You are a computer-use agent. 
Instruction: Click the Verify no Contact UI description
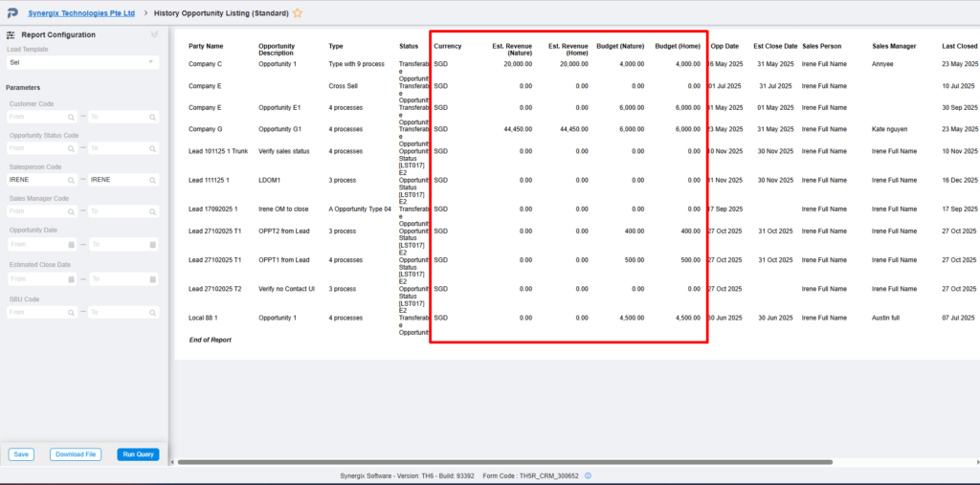tap(286, 289)
